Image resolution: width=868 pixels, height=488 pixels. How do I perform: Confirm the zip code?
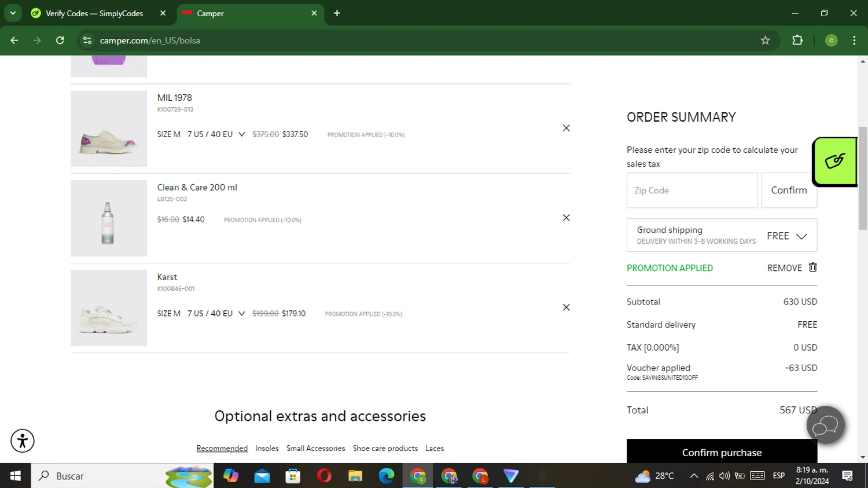tap(789, 190)
